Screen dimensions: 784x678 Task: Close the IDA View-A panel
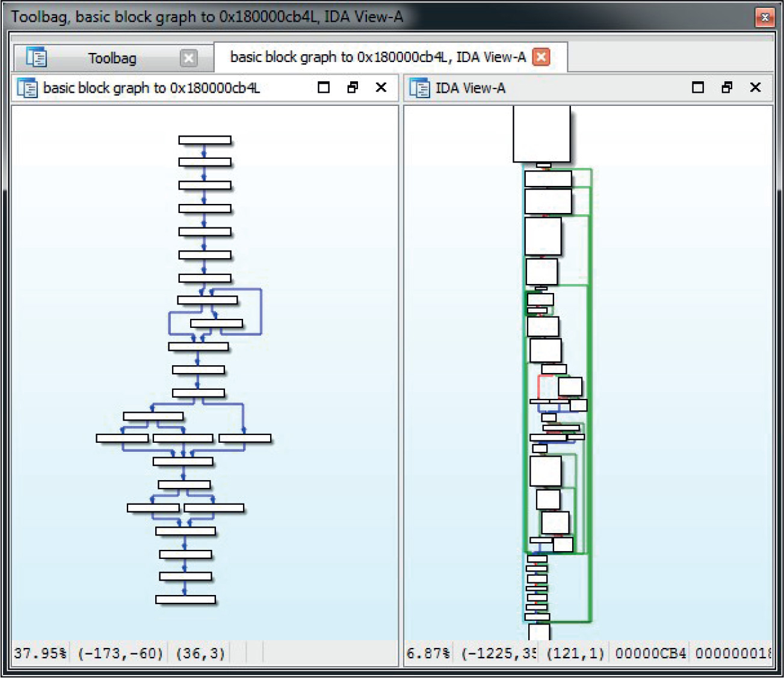tap(756, 88)
